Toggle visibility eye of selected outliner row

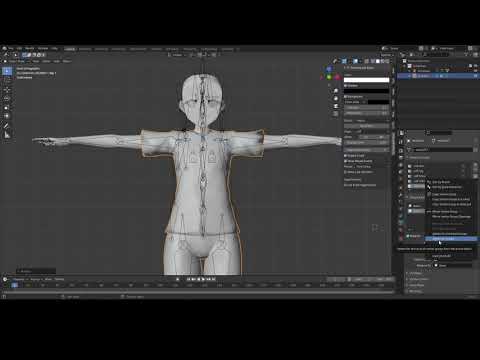coord(476,76)
